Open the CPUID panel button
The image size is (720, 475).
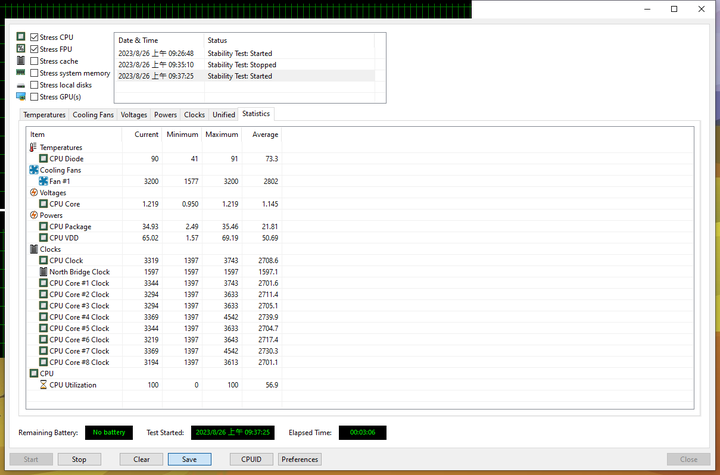click(251, 459)
